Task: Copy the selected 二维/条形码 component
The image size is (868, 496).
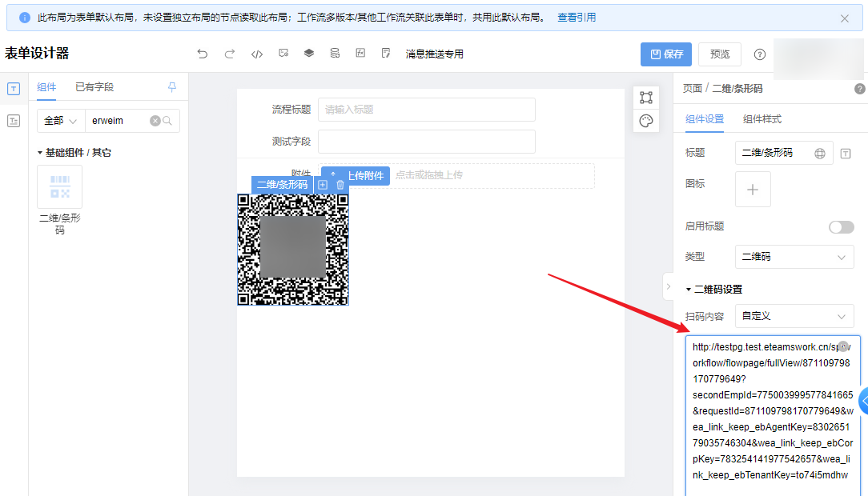Action: pos(323,185)
